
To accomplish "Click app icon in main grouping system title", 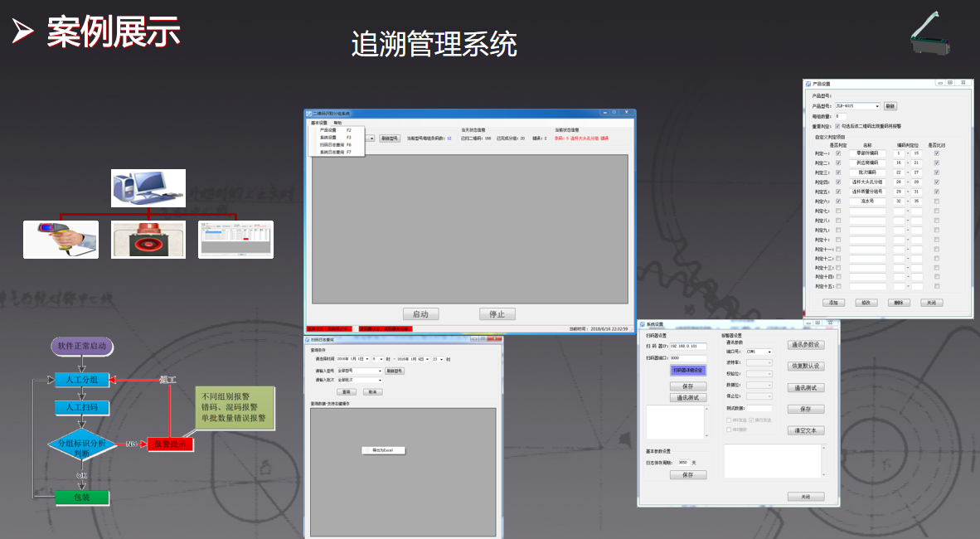I will coord(308,114).
